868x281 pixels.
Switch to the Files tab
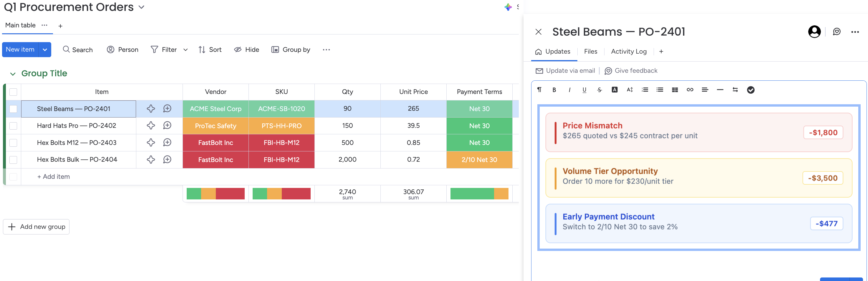click(x=590, y=51)
